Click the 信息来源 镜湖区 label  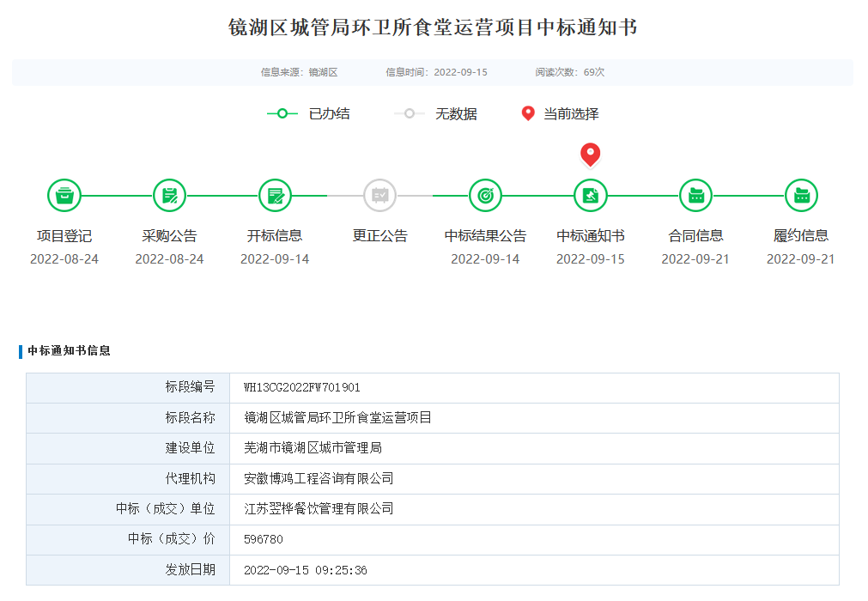(x=300, y=72)
